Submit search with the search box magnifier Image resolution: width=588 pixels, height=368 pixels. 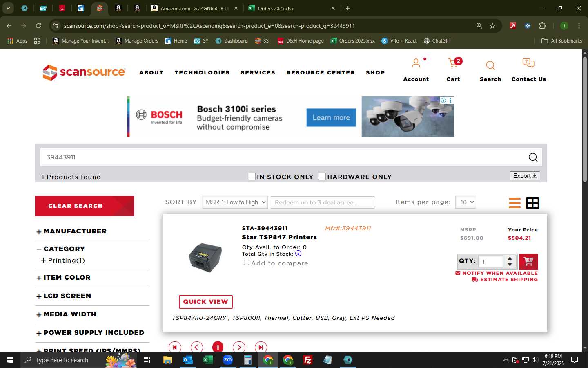point(533,157)
